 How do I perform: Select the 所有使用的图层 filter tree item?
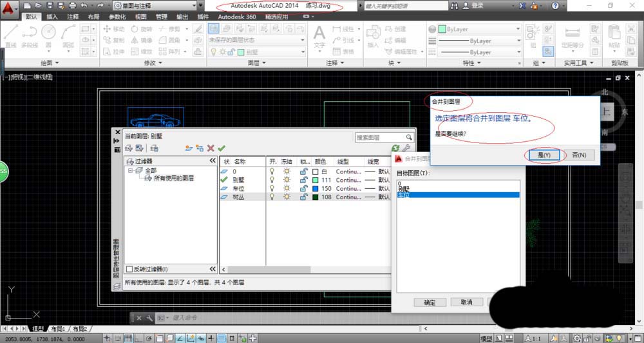point(173,178)
